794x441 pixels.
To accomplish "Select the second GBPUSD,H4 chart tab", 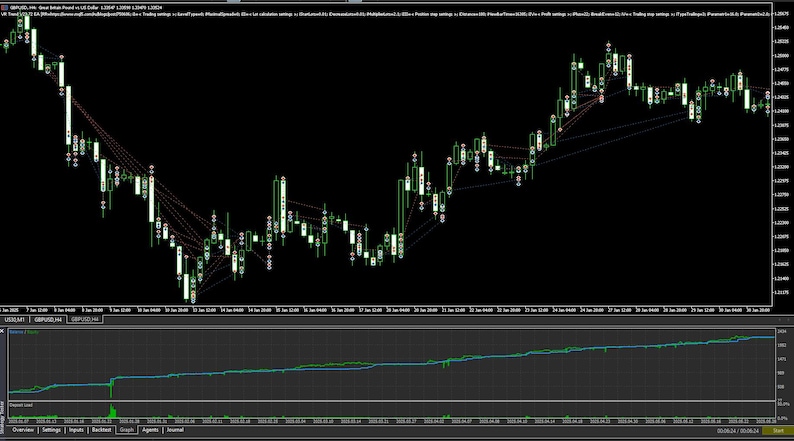I will pos(85,319).
